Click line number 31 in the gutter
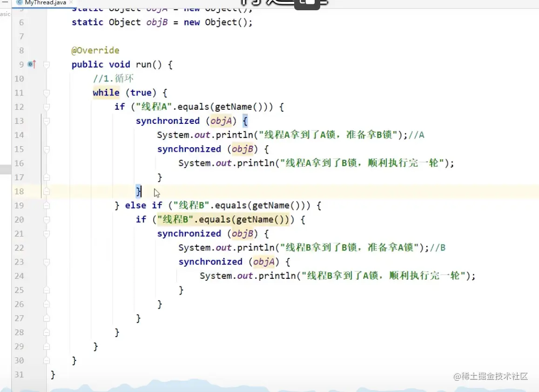 pos(19,375)
